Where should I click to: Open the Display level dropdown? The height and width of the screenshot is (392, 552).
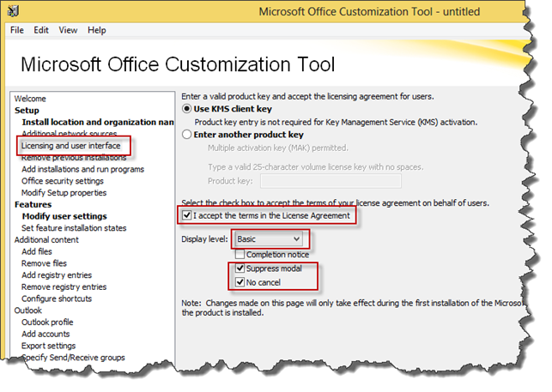pyautogui.click(x=269, y=239)
